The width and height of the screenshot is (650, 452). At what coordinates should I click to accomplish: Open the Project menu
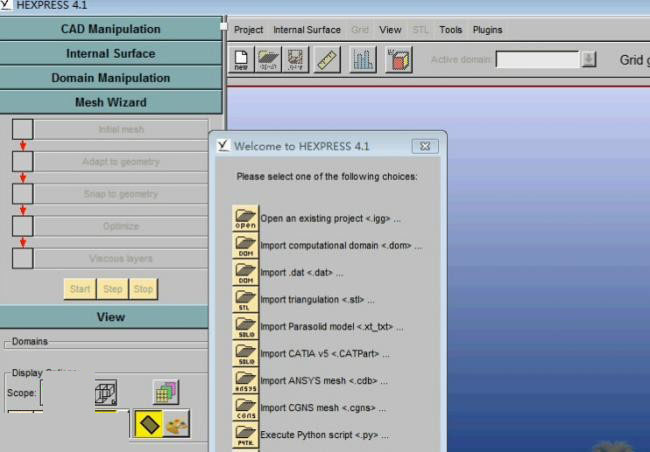point(248,30)
